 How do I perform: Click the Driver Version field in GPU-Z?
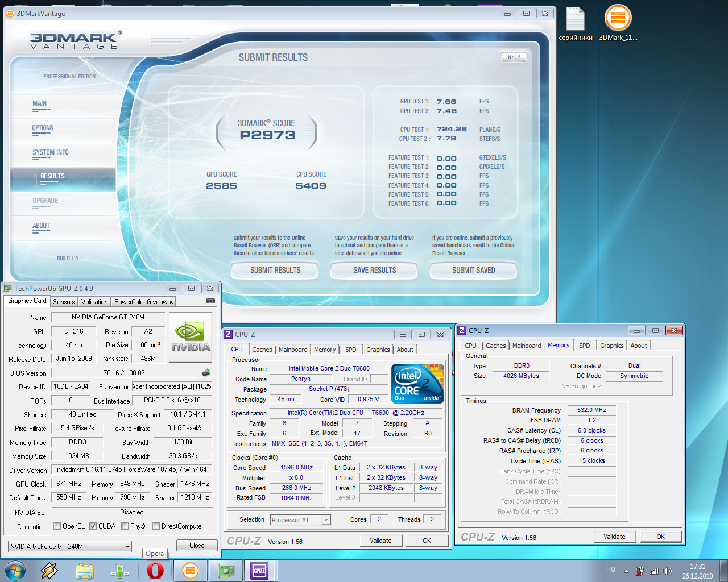pos(132,469)
